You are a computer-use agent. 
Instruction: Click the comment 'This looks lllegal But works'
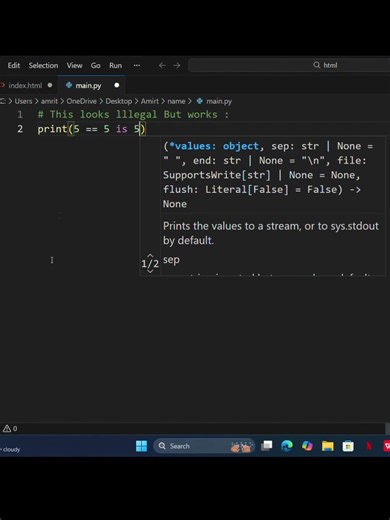pos(133,115)
